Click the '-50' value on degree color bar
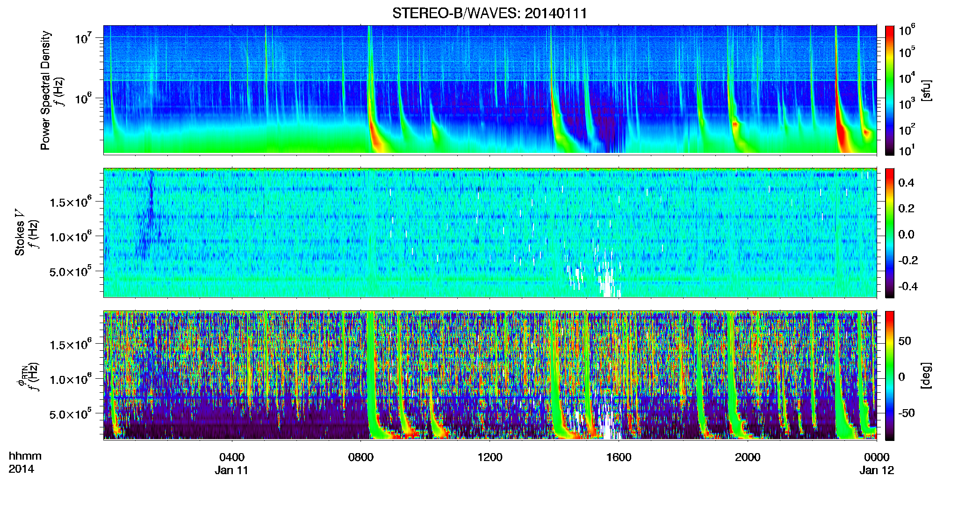 [907, 413]
